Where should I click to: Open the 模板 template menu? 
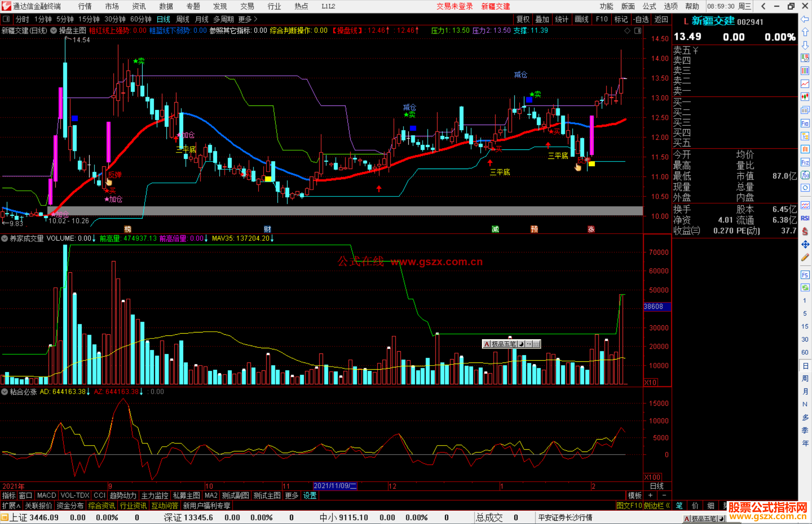pyautogui.click(x=635, y=496)
